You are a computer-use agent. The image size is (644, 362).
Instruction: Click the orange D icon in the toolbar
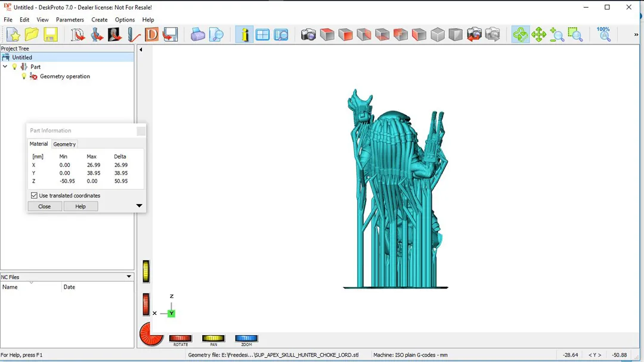(x=151, y=35)
